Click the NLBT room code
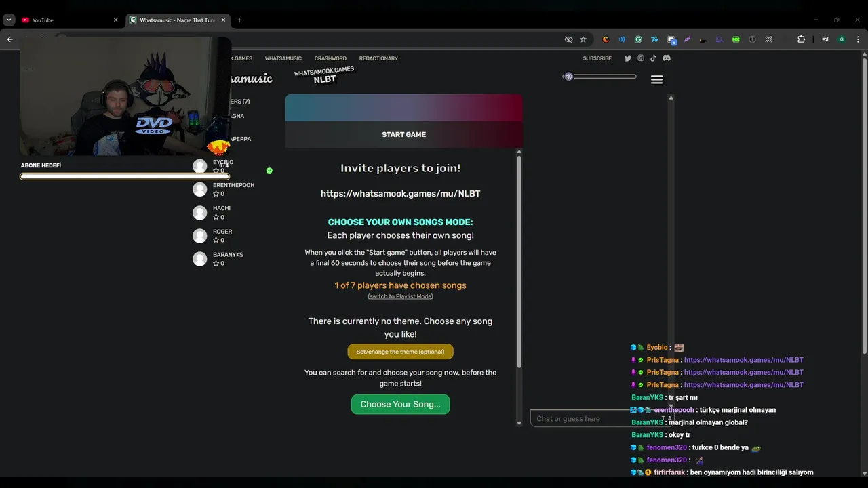Screen dimensions: 868x488 click(324, 79)
